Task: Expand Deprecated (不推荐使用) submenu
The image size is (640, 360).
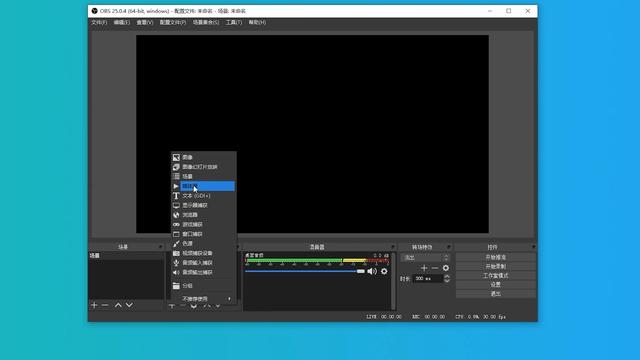Action: click(203, 299)
